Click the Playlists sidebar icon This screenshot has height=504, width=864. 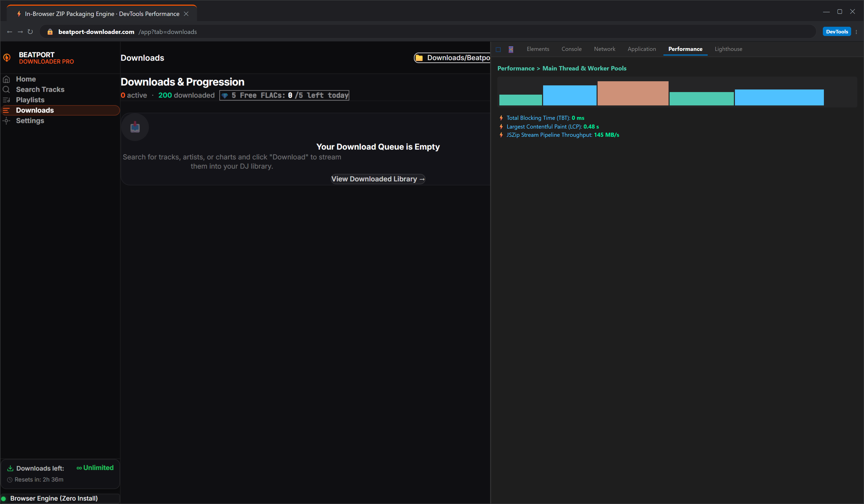tap(6, 100)
